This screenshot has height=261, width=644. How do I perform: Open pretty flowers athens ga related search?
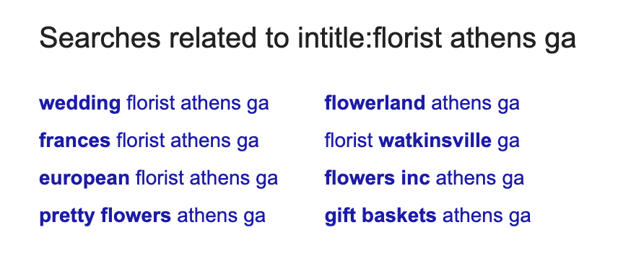click(152, 216)
